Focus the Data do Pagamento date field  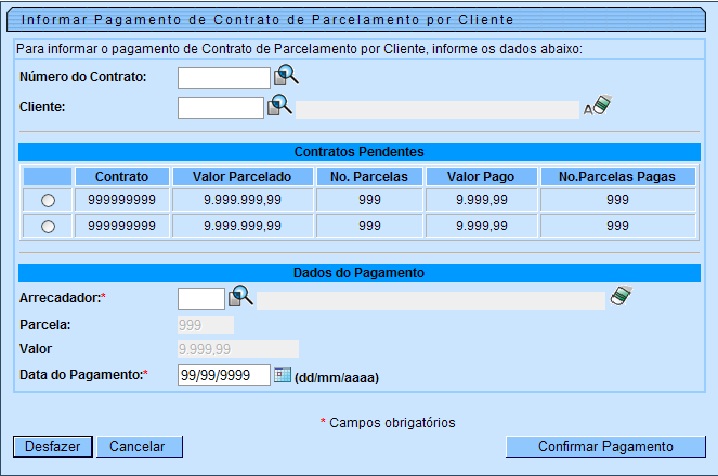point(224,375)
